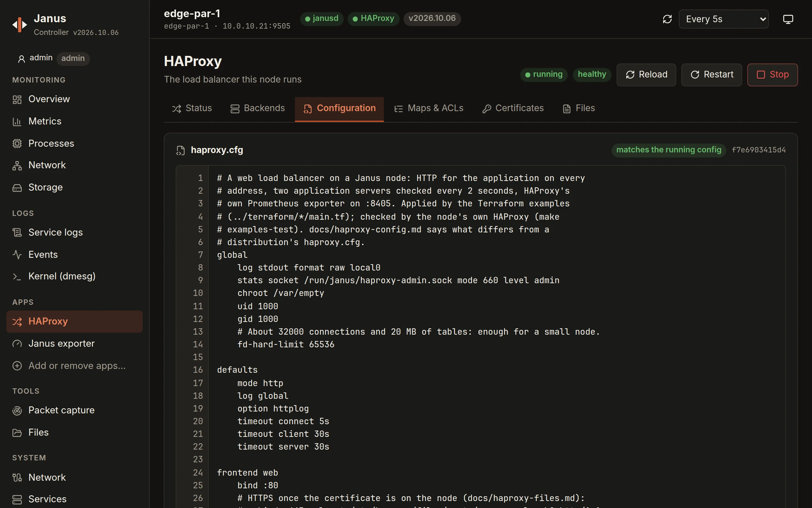Open Network under System section
This screenshot has height=508, width=812.
[x=75, y=478]
